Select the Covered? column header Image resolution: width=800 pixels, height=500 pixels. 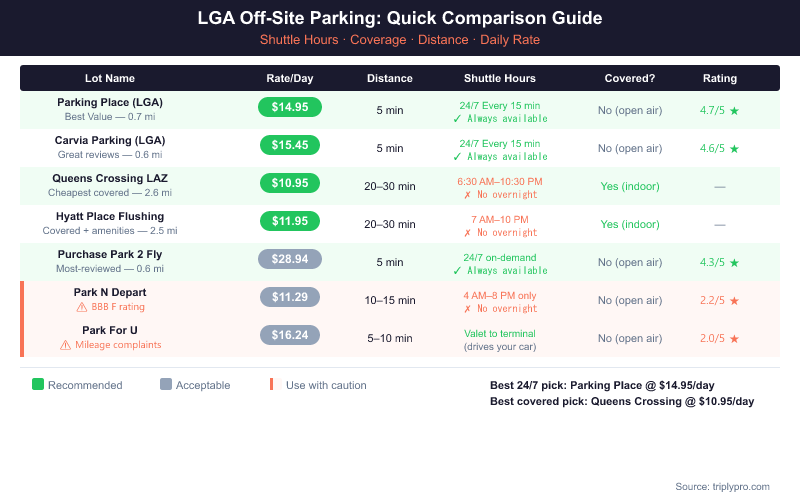pyautogui.click(x=630, y=78)
